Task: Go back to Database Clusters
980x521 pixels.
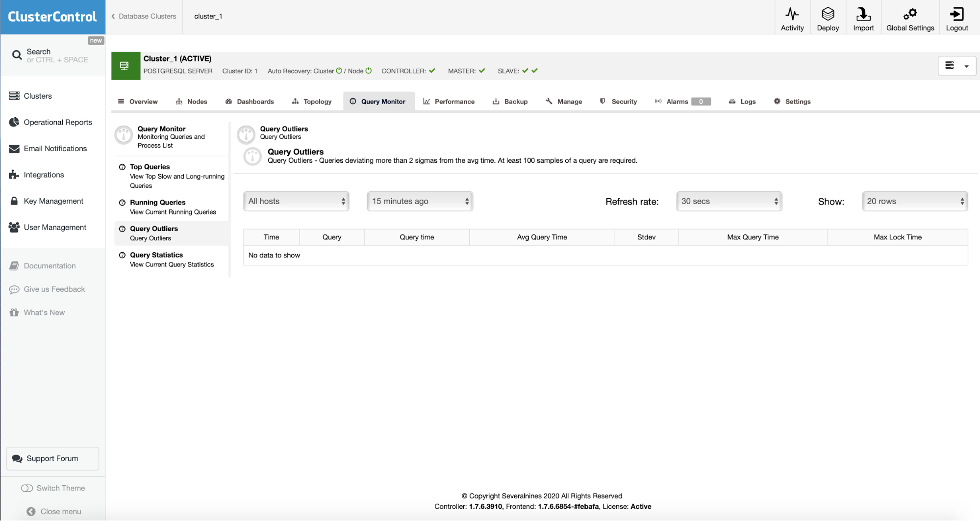Action: coord(144,16)
